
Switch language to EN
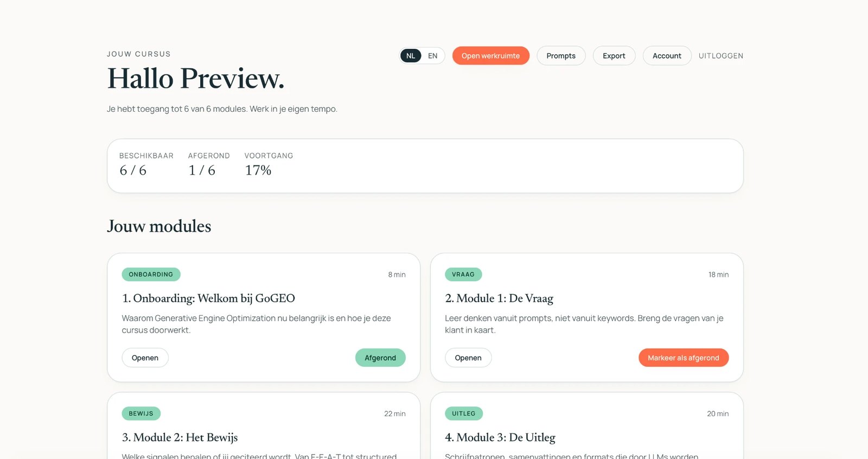click(x=432, y=56)
